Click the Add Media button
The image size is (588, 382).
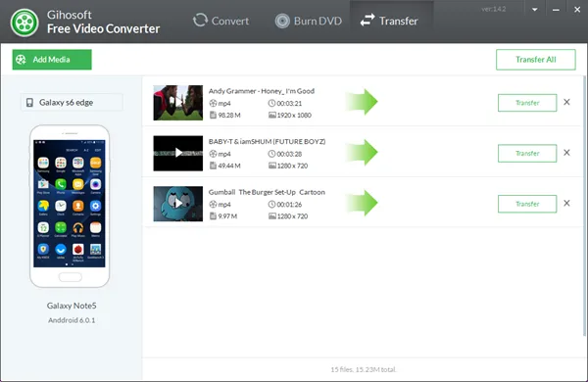(x=52, y=60)
